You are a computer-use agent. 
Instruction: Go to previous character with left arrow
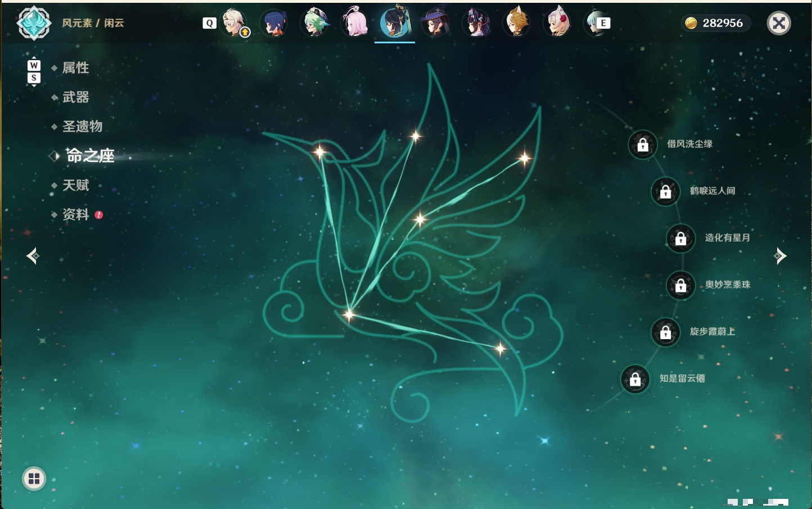click(x=33, y=256)
